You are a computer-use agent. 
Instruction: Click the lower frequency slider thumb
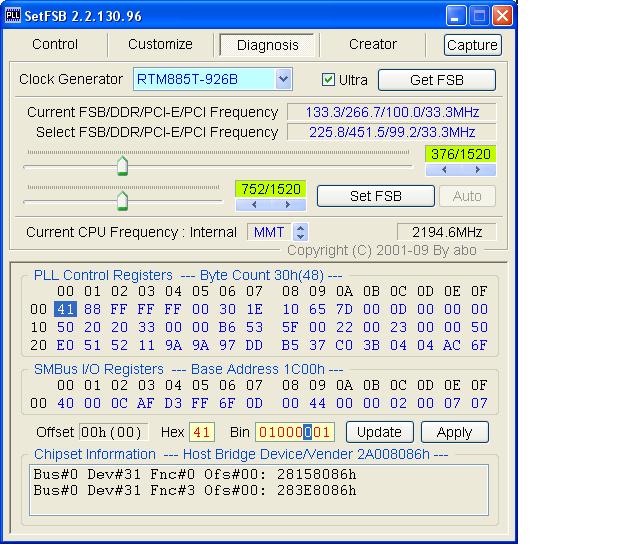[x=122, y=201]
